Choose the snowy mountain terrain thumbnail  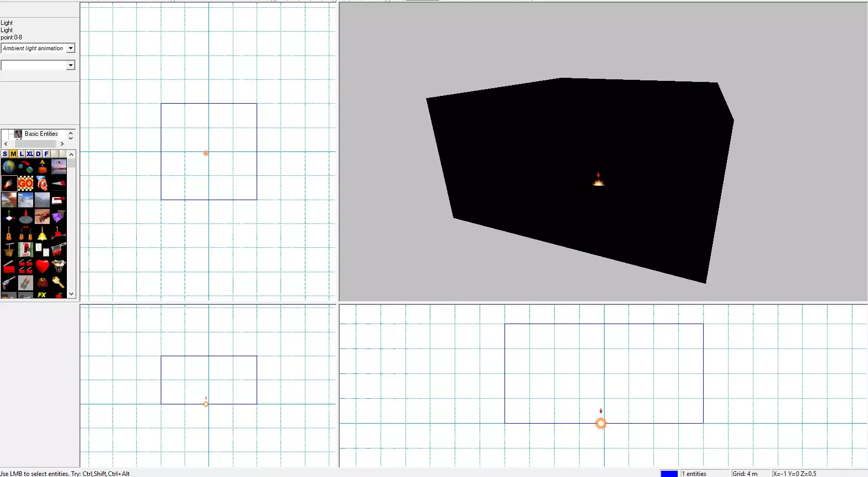[25, 200]
